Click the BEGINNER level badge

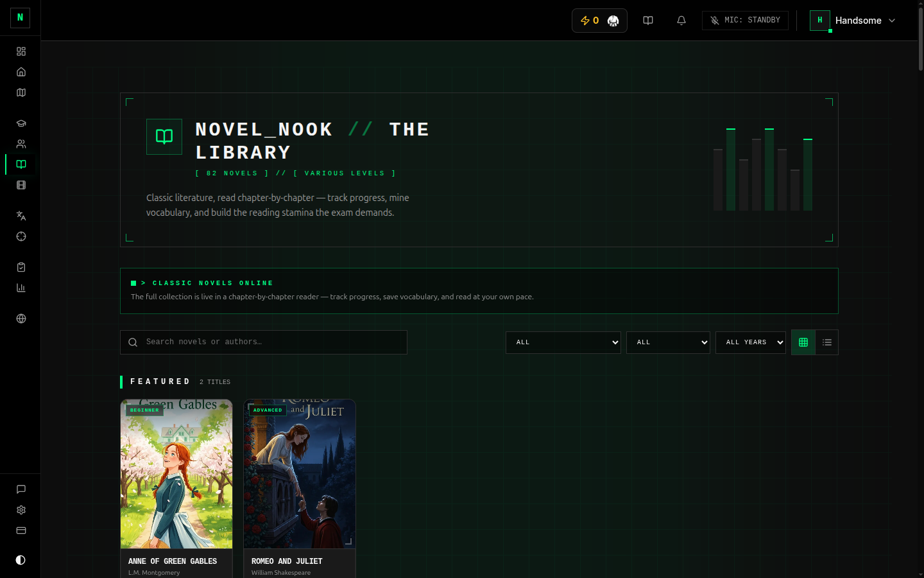[x=144, y=410]
